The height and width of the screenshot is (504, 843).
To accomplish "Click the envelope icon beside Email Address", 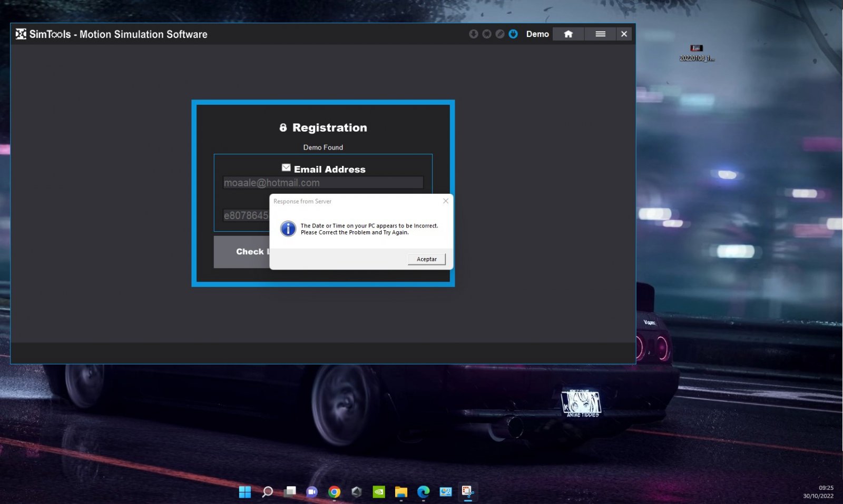I will coord(286,167).
